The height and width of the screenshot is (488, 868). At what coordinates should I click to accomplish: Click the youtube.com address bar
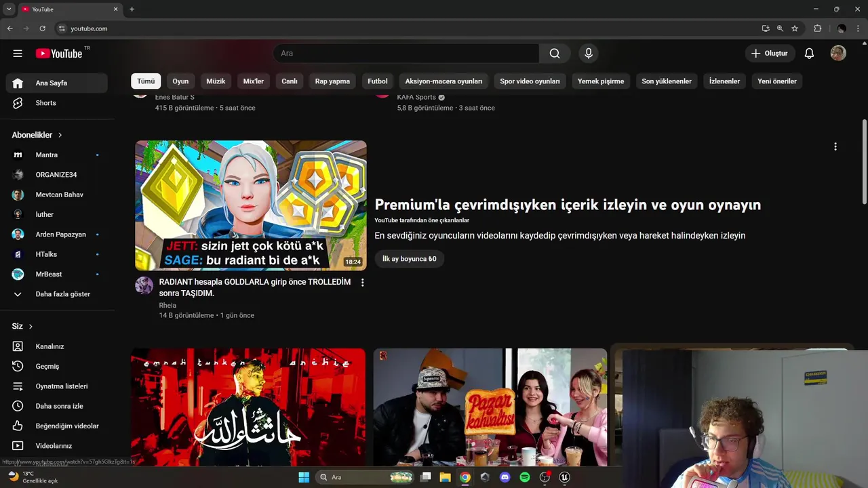point(407,28)
